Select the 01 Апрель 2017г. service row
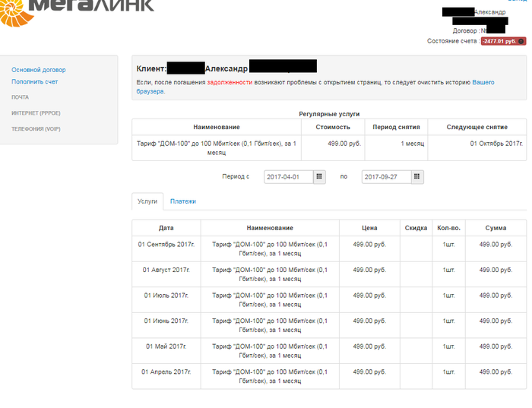The image size is (532, 408). [328, 376]
